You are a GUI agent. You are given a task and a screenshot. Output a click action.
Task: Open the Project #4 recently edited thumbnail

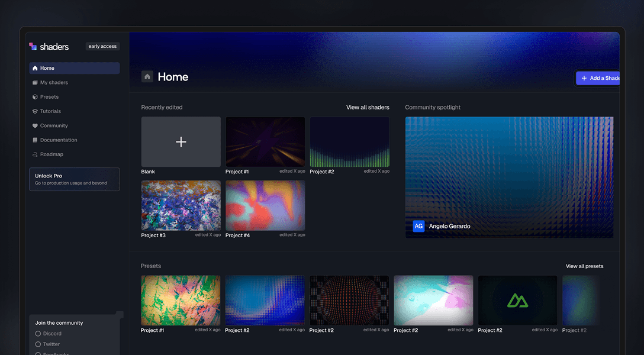click(265, 206)
